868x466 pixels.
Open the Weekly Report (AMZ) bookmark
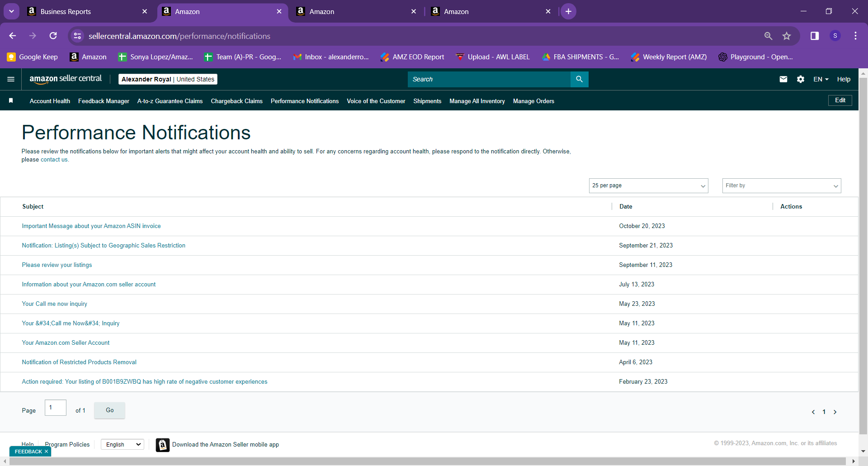click(669, 57)
